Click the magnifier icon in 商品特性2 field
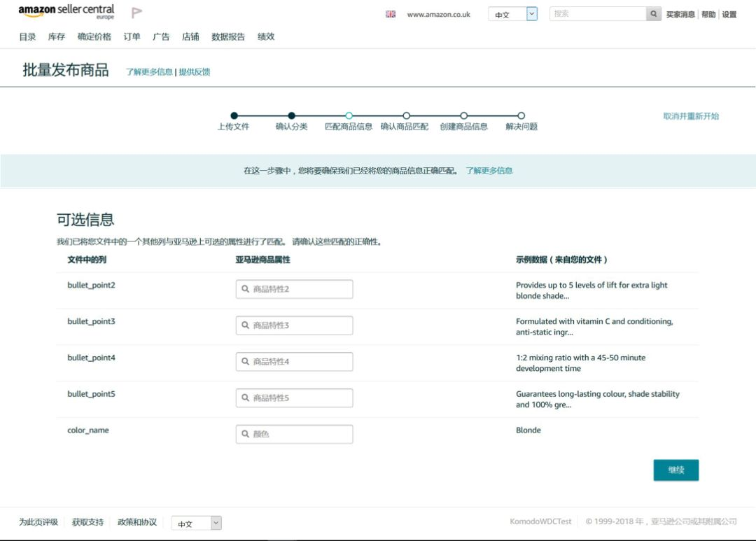This screenshot has height=541, width=756. [244, 288]
